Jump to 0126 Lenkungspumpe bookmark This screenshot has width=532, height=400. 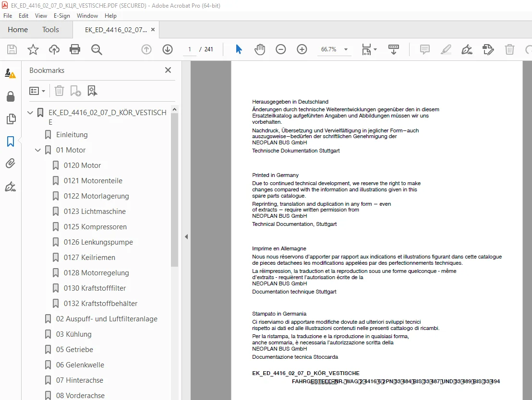[x=98, y=242]
